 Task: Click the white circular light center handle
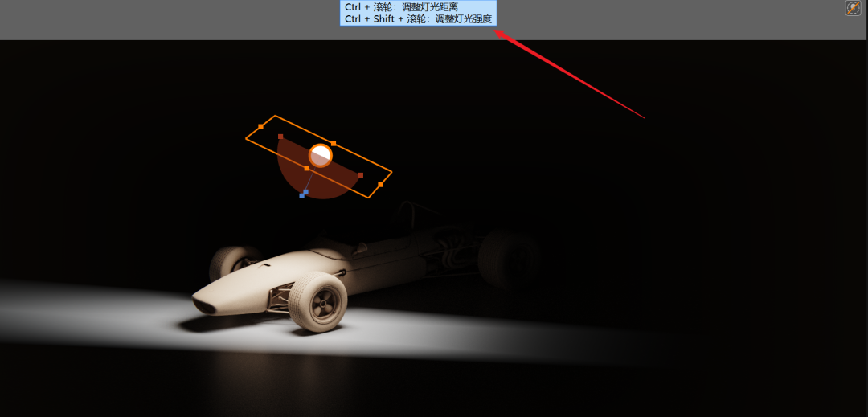pos(321,155)
